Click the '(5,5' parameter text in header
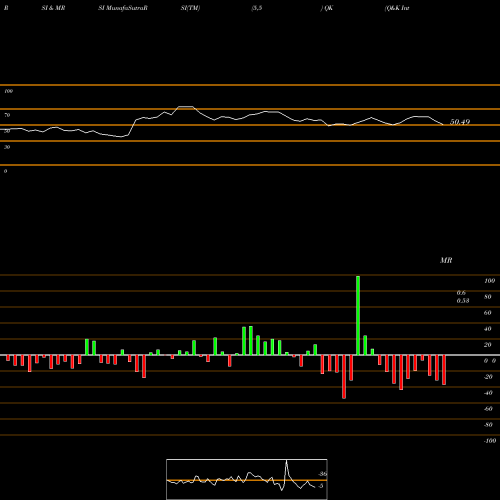The image size is (500, 500). click(257, 8)
